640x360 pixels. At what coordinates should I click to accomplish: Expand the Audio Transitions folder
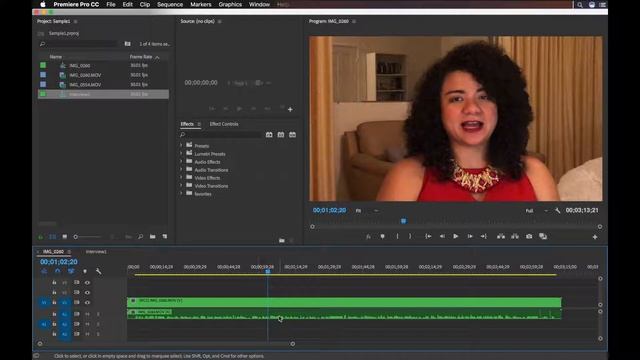click(x=181, y=169)
